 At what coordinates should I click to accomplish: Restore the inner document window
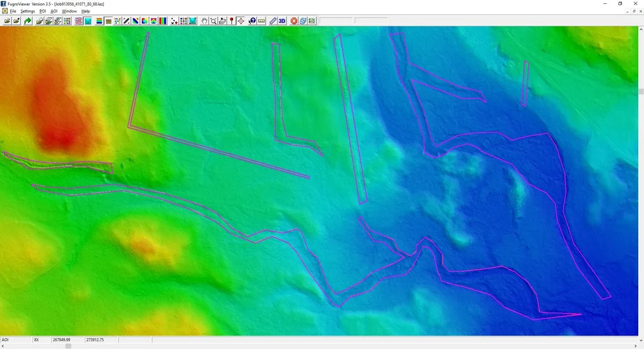tap(634, 12)
